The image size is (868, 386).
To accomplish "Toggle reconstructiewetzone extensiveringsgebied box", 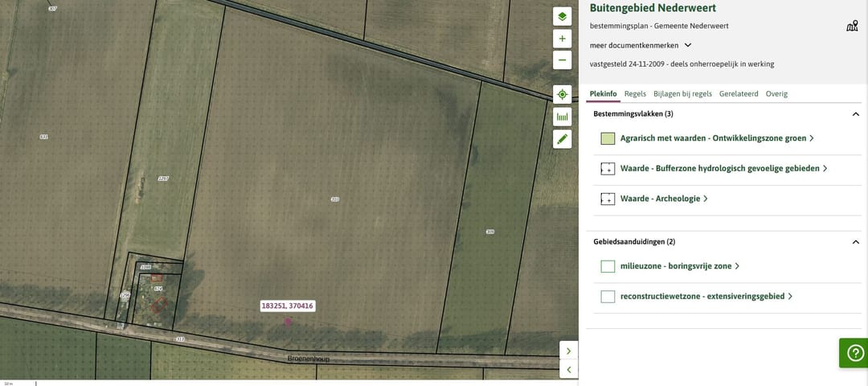I will tap(608, 297).
